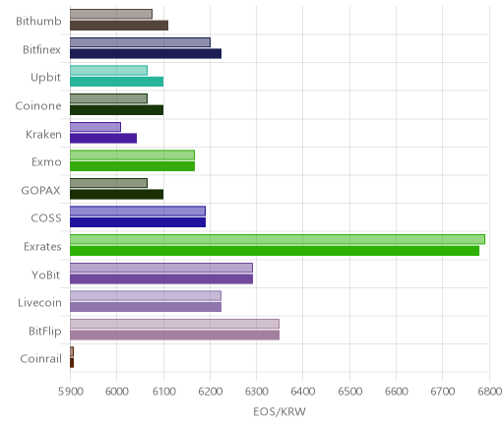This screenshot has width=504, height=429.
Task: Select the YoBit dark purple bar
Action: (161, 278)
